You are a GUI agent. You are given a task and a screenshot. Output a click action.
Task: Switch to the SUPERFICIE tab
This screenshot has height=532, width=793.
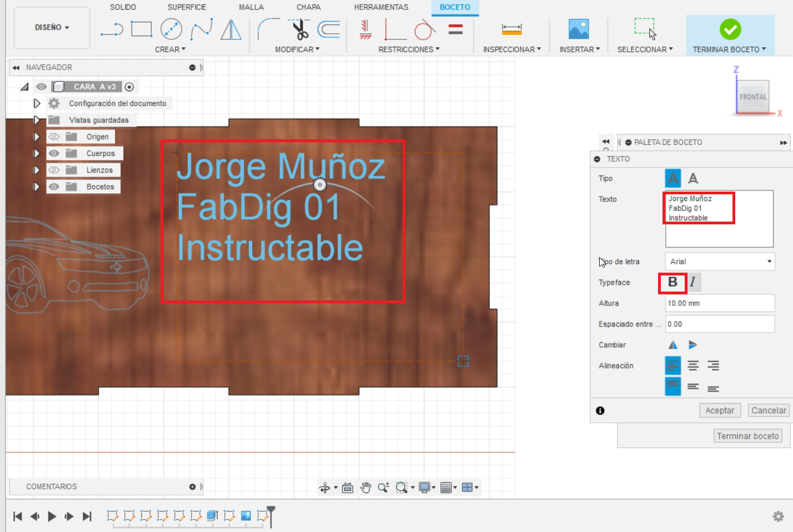(187, 7)
